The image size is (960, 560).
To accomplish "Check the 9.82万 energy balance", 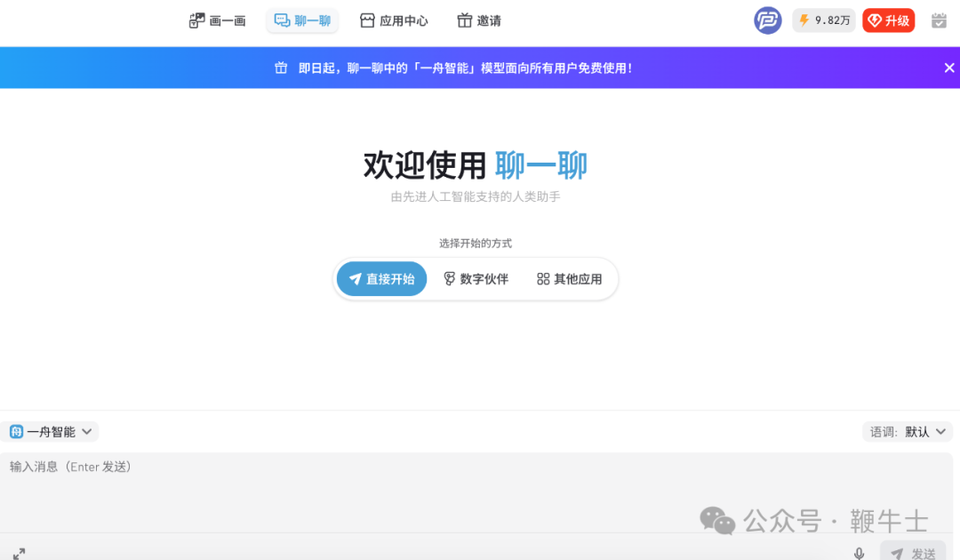I will pos(823,20).
